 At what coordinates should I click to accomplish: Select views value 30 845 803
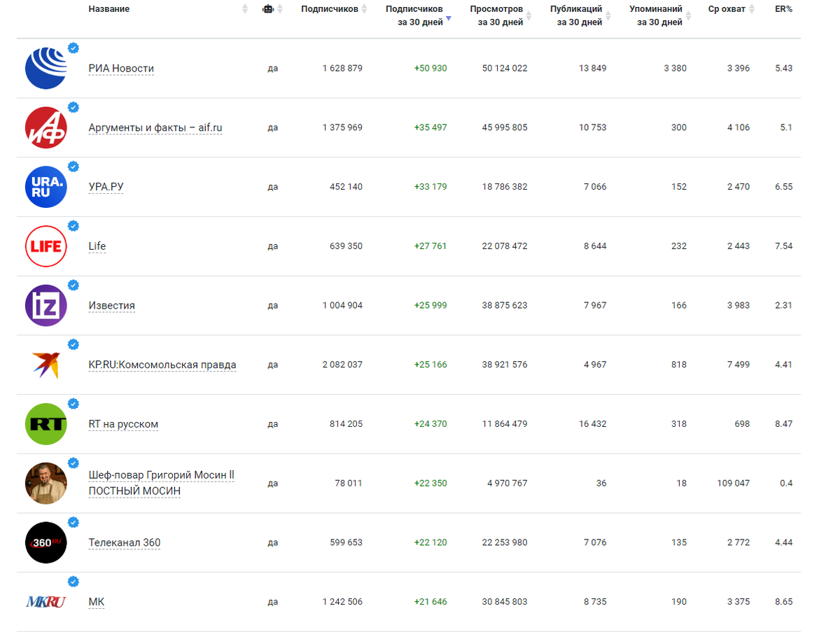(x=505, y=602)
